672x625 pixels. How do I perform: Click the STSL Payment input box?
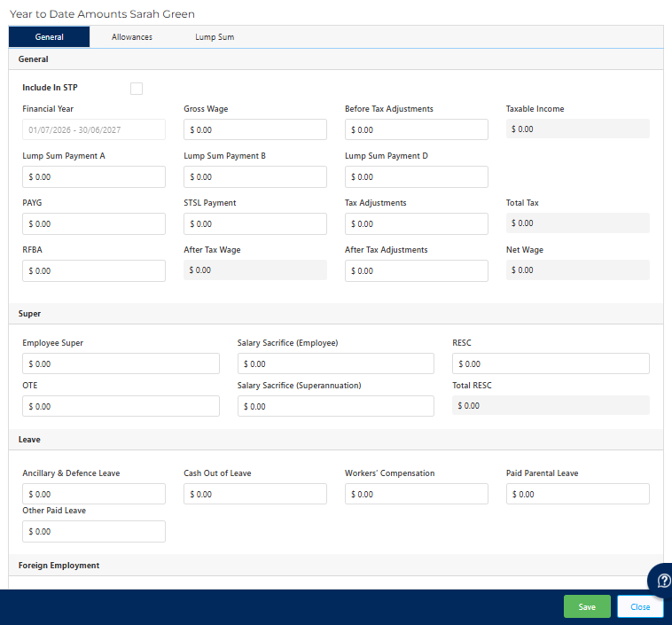point(255,223)
